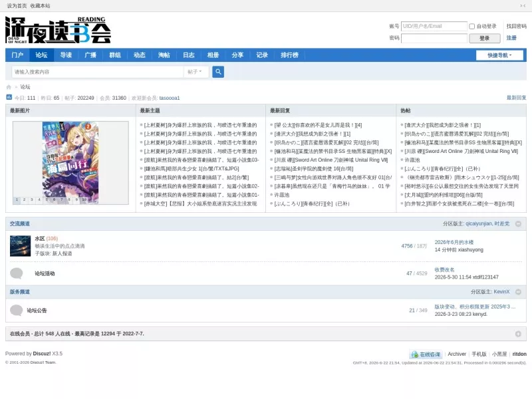Select slide number 3 under cover image

[x=31, y=200]
